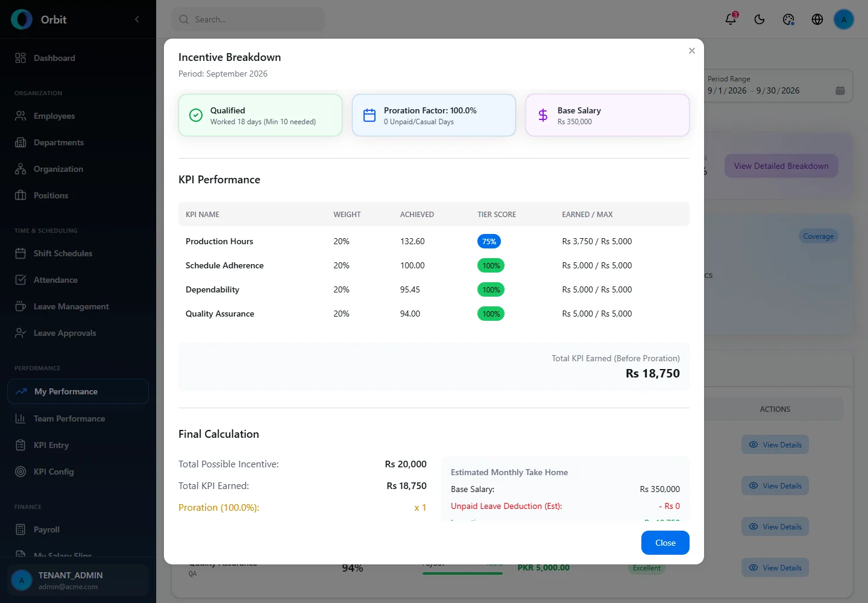Click View Detailed Breakdown button behind dialog
The image size is (868, 603).
click(781, 166)
